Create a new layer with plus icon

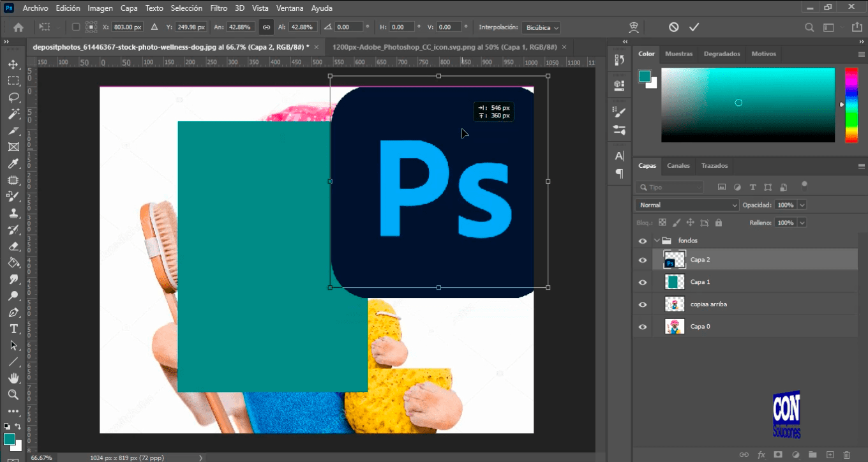coord(830,454)
